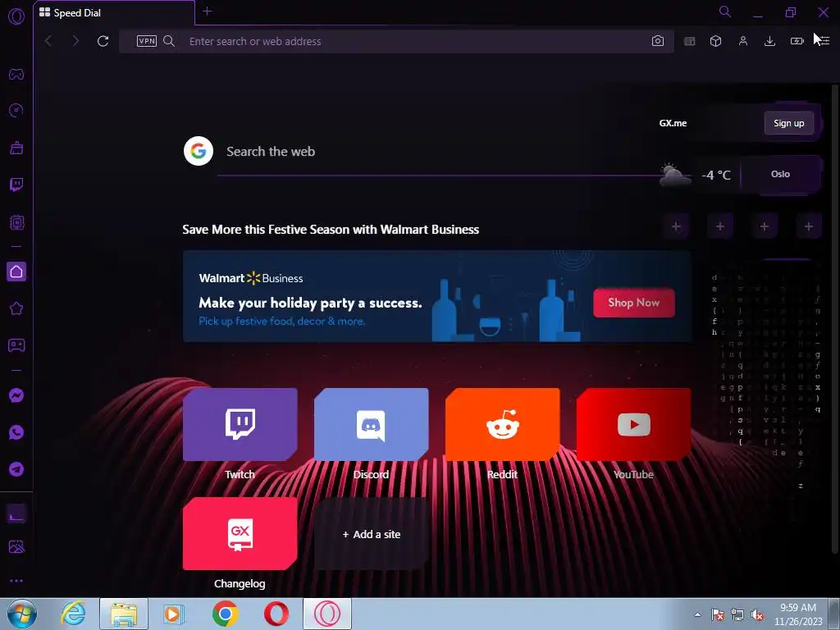The width and height of the screenshot is (840, 630).
Task: Open the wallpapers image icon in sidebar
Action: (x=16, y=546)
